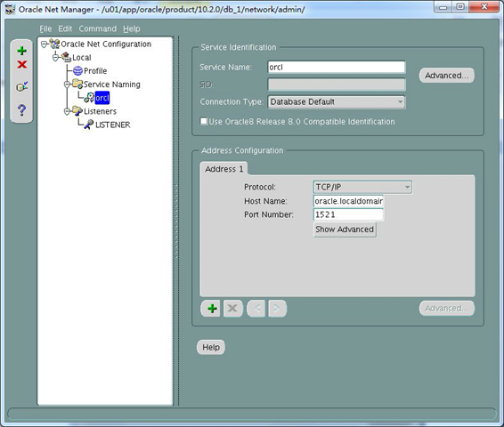Click the disabled Advanced button in Address Configuration
Viewport: 504px width, 427px height.
447,308
